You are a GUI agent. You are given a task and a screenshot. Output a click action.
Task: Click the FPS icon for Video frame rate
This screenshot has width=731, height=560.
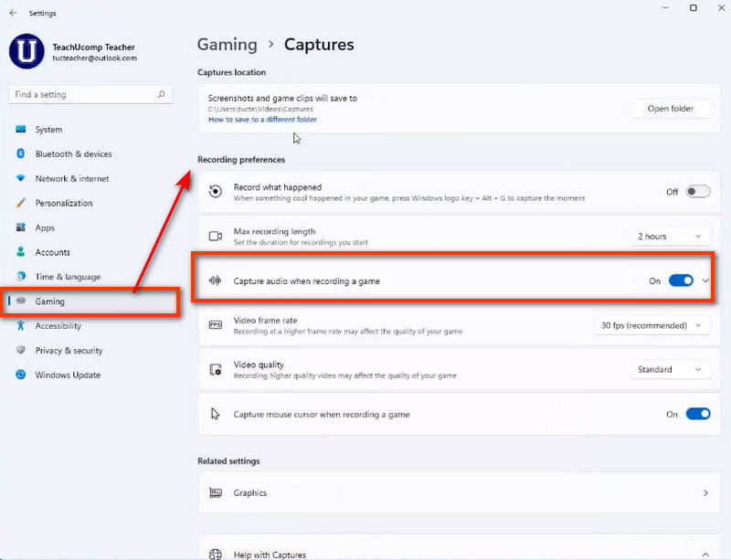point(216,325)
